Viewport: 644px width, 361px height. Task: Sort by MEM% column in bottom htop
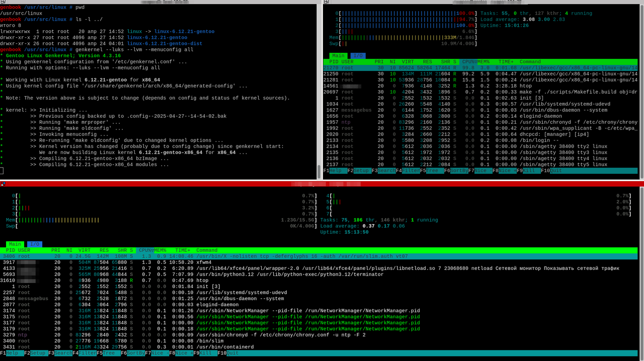(161, 250)
